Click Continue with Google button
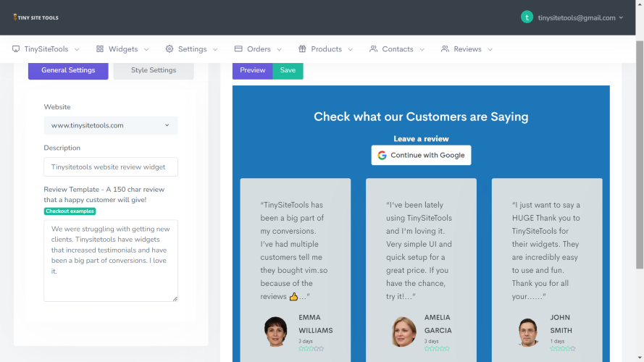 click(x=421, y=155)
